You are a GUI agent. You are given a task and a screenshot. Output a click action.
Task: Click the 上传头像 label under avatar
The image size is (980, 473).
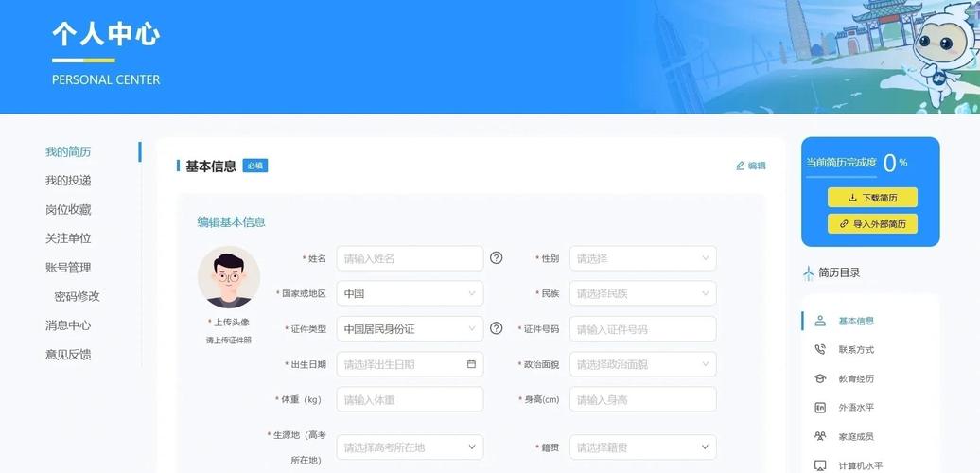[x=231, y=323]
